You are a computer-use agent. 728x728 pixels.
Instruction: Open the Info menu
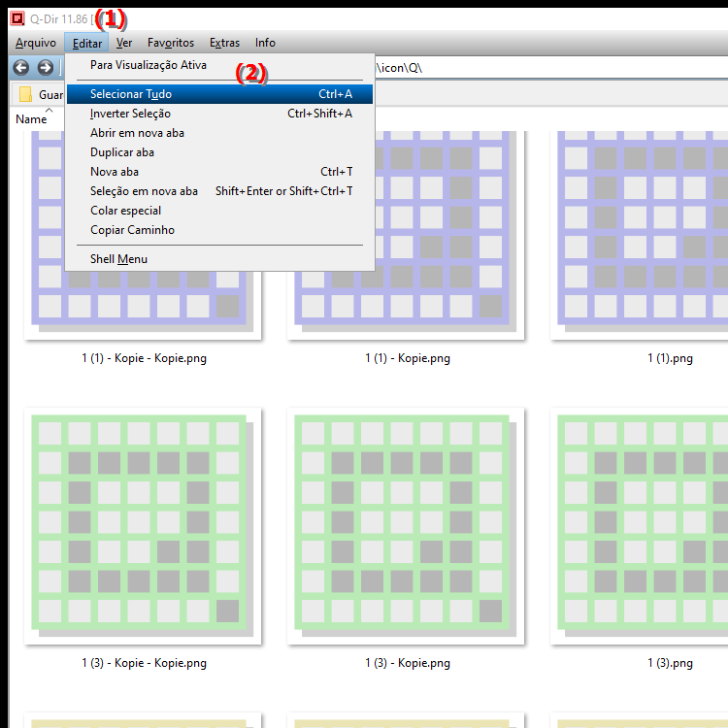tap(265, 43)
